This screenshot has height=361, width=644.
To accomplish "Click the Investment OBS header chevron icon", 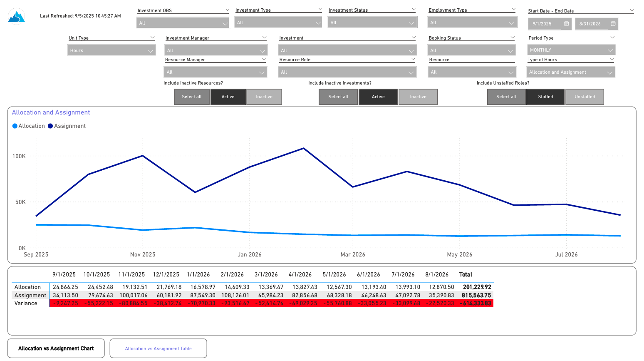I will click(x=227, y=10).
